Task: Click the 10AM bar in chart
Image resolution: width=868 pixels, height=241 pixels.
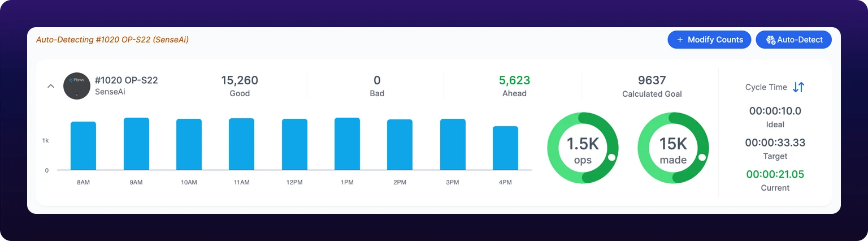Action: point(189,144)
